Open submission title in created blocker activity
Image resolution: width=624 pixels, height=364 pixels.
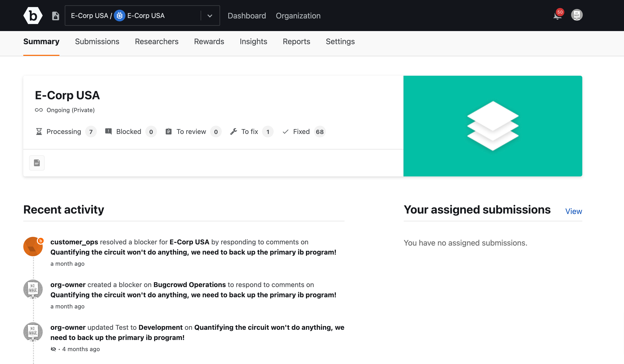193,295
